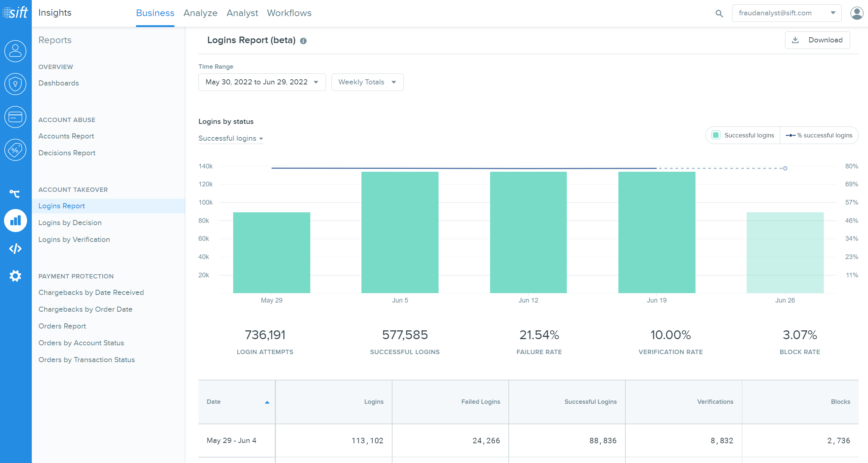Screen dimensions: 868x463
Task: Open the user account abuse icon panel
Action: click(15, 51)
